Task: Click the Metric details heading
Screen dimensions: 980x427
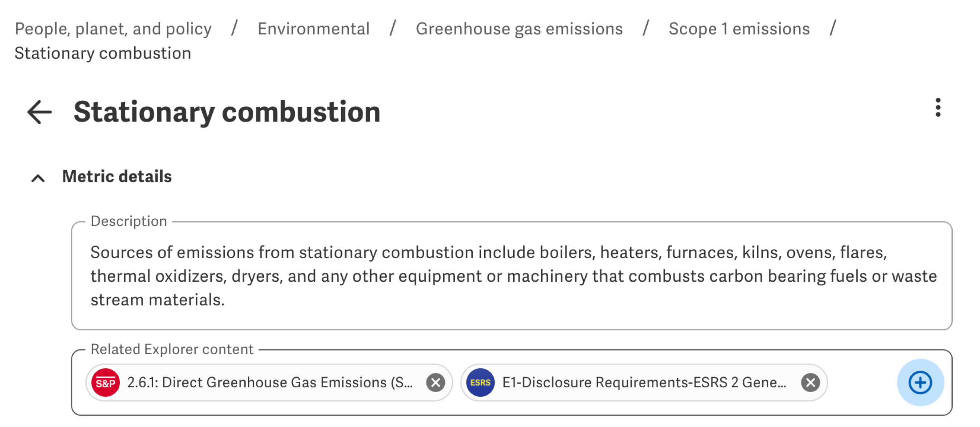Action: tap(117, 176)
